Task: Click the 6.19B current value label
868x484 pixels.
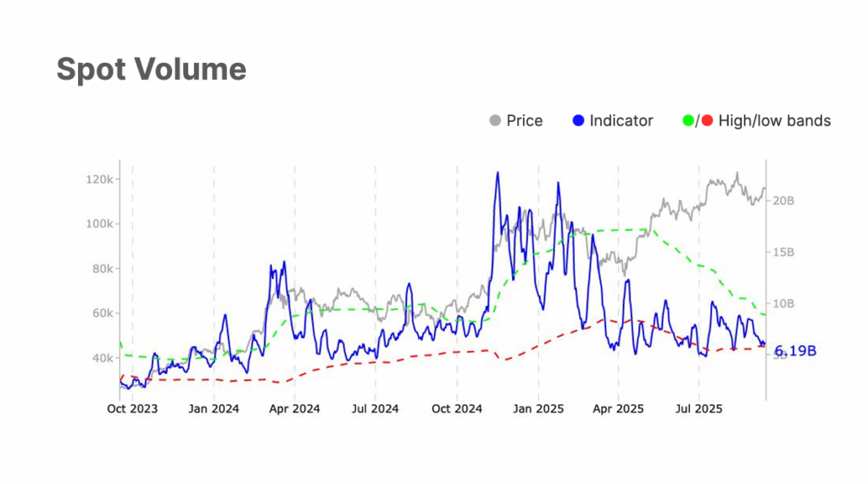Action: [x=794, y=351]
